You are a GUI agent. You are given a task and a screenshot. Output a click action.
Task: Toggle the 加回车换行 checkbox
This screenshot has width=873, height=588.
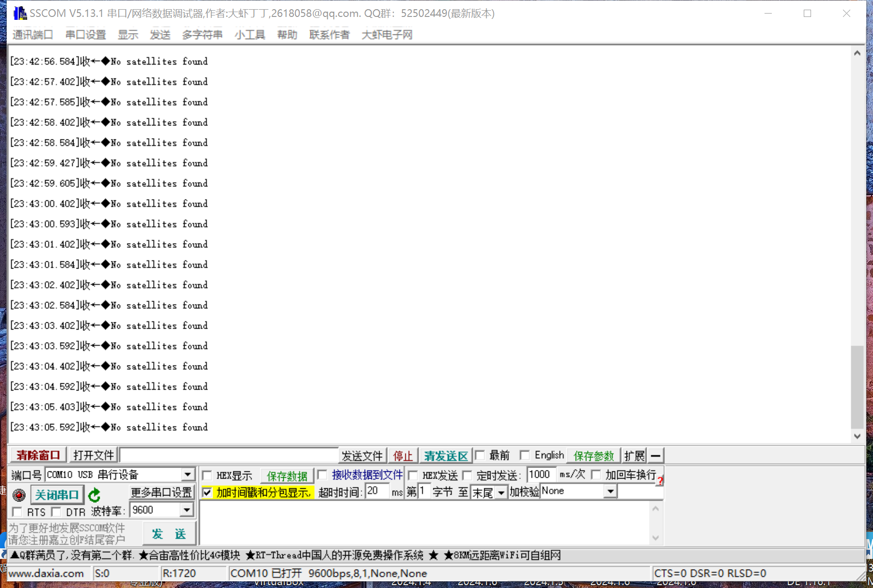pos(597,475)
